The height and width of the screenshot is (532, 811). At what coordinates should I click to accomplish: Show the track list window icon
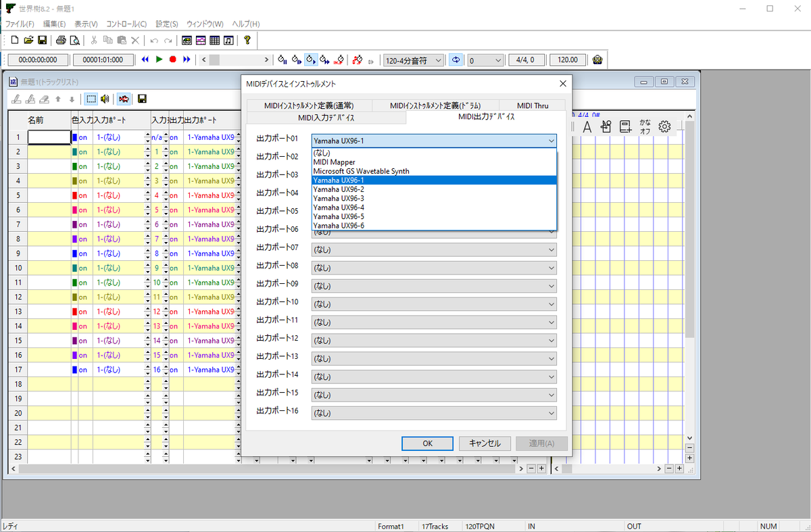click(x=187, y=41)
